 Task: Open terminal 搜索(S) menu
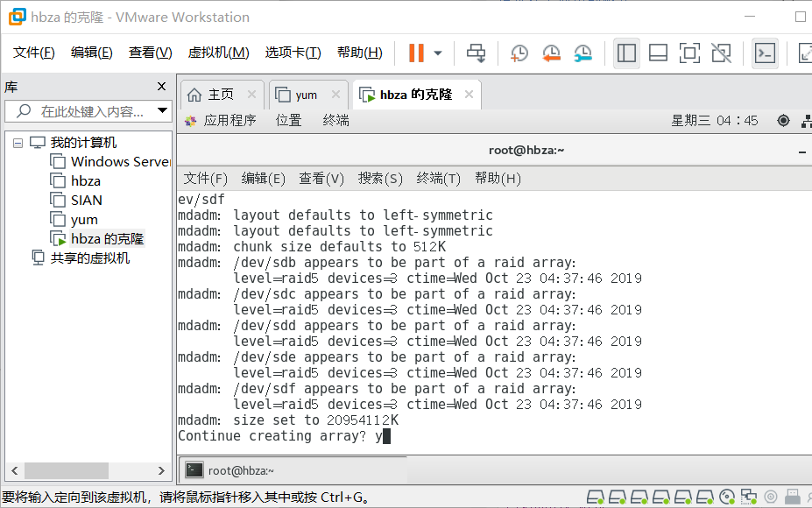(x=380, y=179)
